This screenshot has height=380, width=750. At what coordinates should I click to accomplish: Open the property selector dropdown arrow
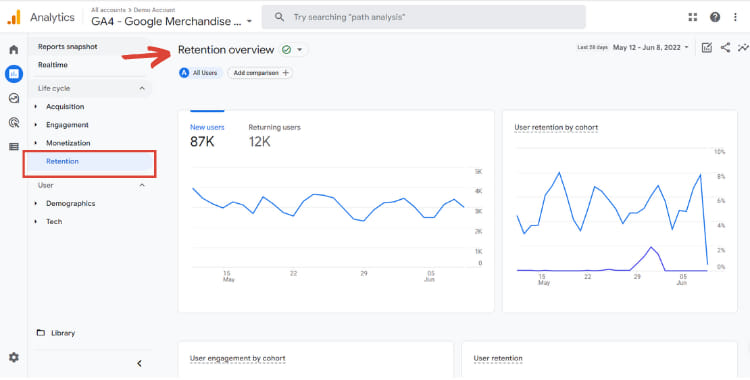(x=249, y=22)
